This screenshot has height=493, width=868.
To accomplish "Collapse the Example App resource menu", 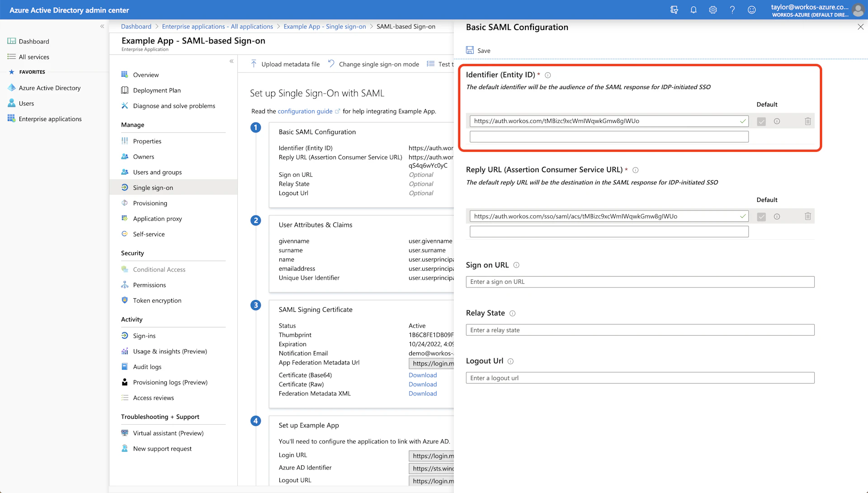I will click(x=231, y=61).
